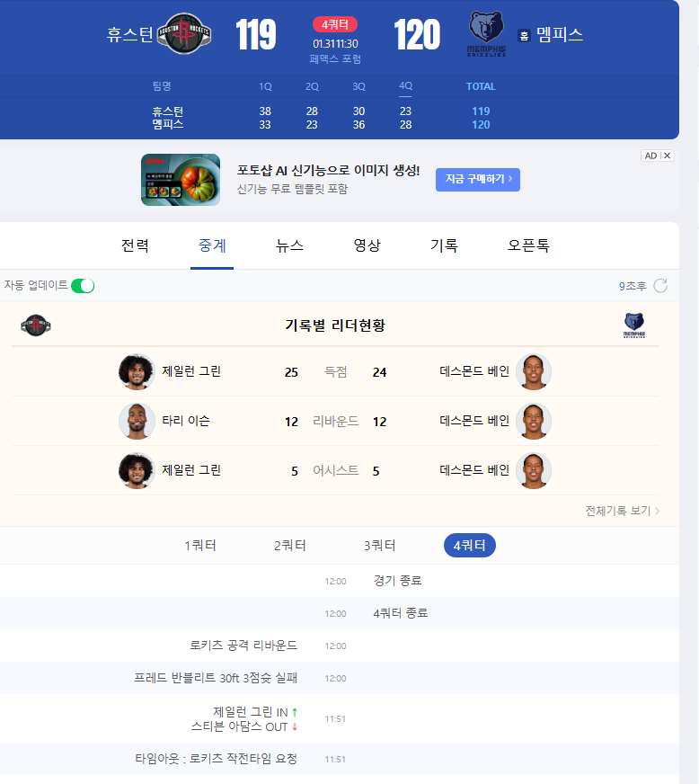Click 지금 구매하기 ad button
Screen dimensions: 699x784
(478, 180)
